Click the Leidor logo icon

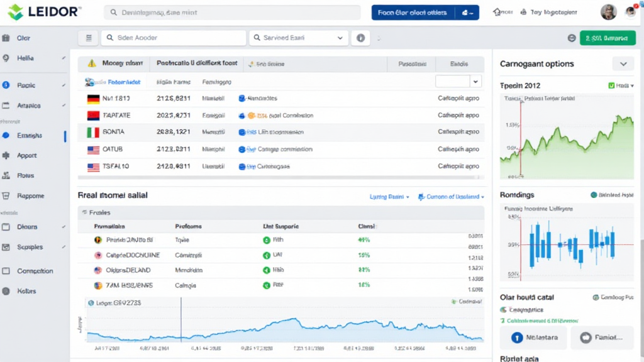coord(15,12)
